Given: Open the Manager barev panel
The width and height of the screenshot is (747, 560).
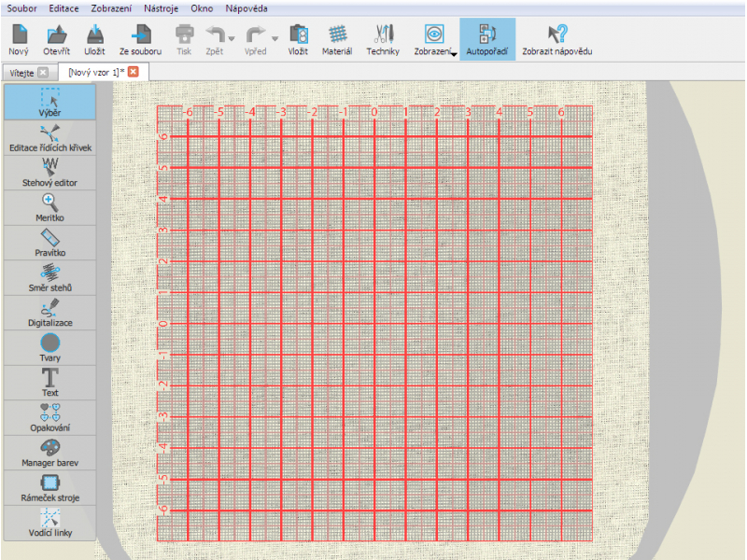Looking at the screenshot, I should click(49, 452).
